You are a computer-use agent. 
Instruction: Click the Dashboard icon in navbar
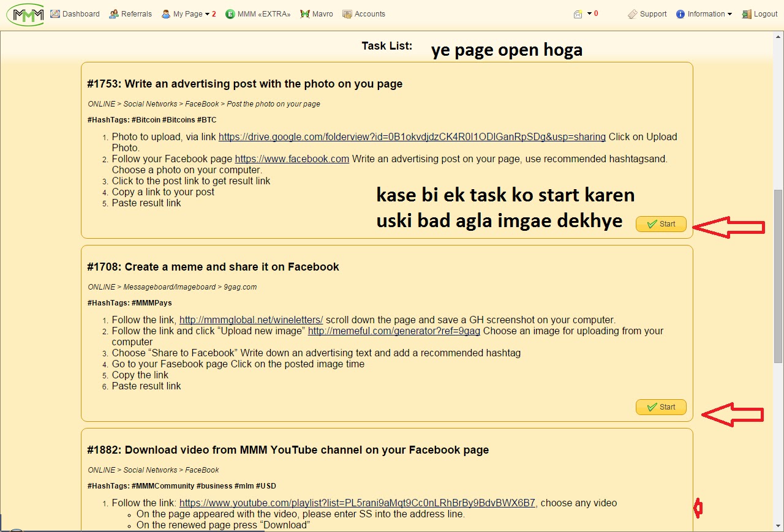coord(55,13)
